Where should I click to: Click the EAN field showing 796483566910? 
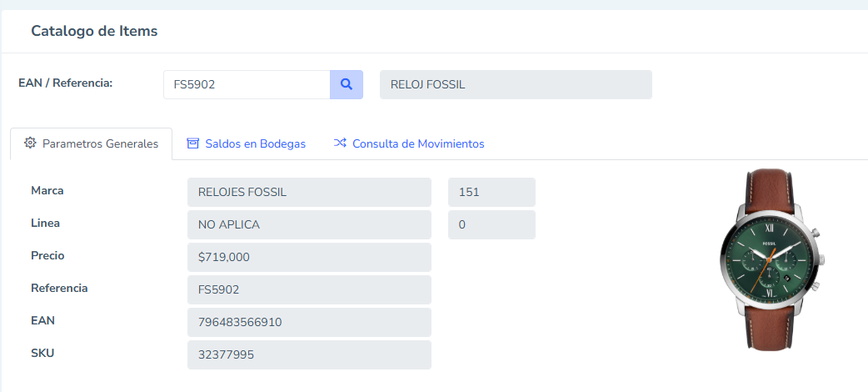point(309,322)
